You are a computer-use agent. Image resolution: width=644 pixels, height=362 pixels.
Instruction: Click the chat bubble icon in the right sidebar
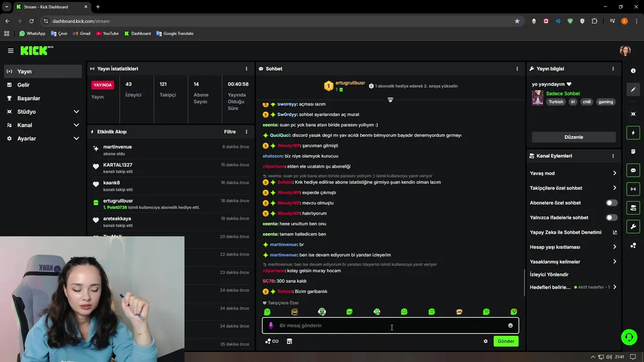633,170
